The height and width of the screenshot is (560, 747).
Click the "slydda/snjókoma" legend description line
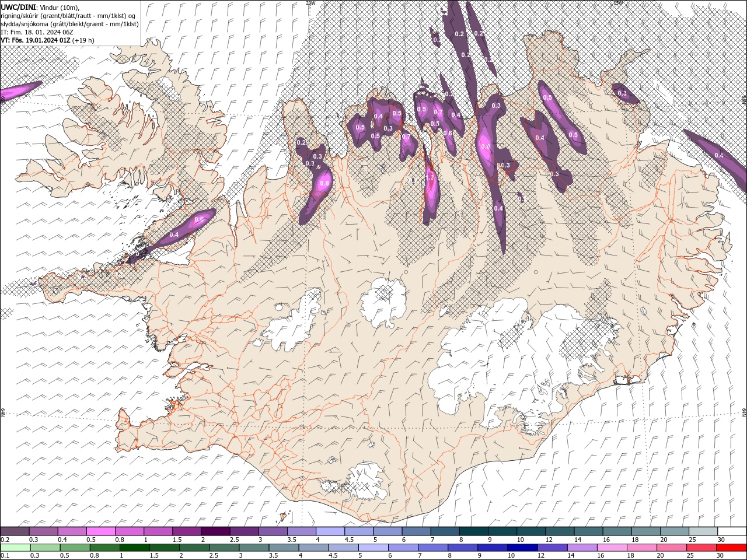(x=70, y=24)
